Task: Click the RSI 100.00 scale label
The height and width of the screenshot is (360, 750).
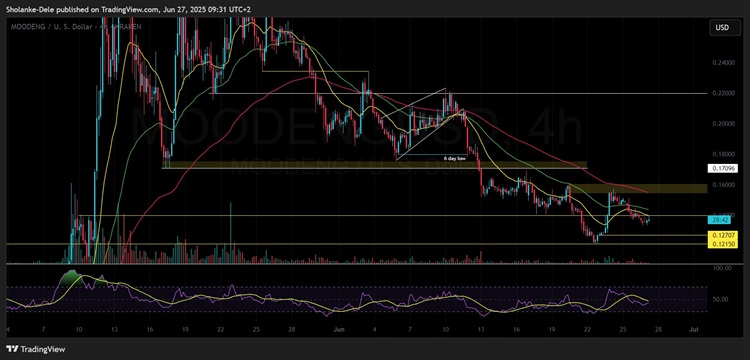Action: 722,268
